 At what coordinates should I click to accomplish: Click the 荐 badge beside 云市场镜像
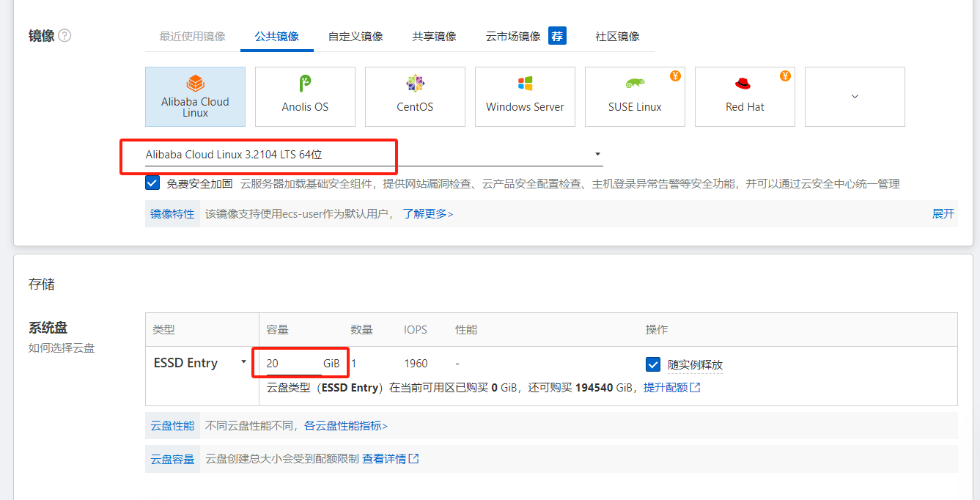(x=557, y=36)
